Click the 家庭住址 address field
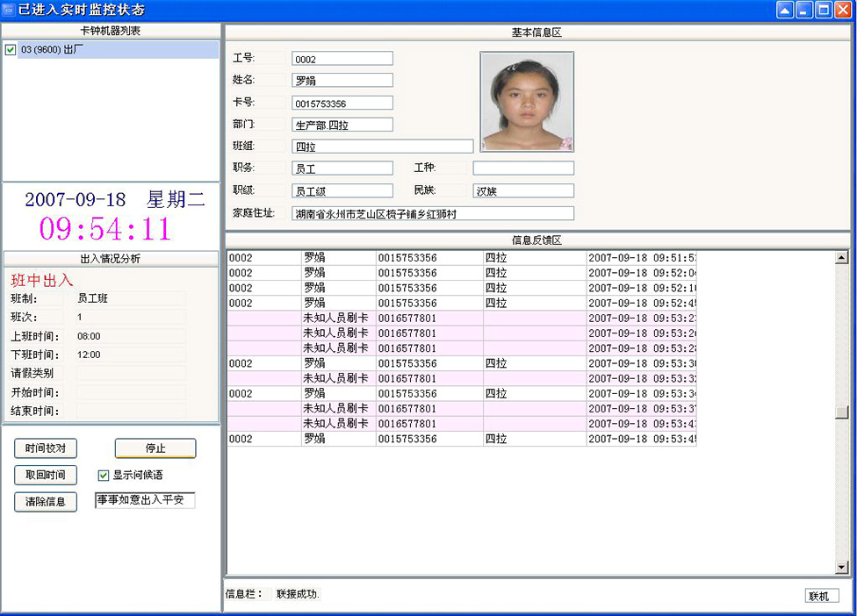The width and height of the screenshot is (857, 616). pos(432,213)
